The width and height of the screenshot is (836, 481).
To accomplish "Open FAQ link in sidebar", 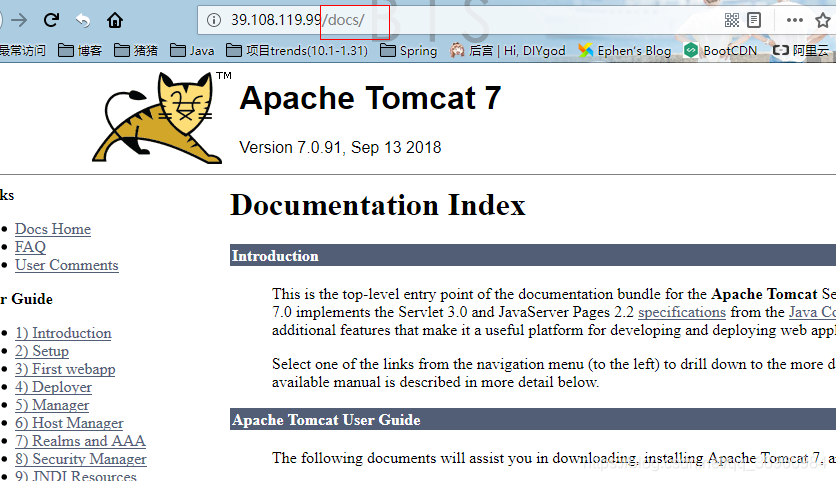I will [30, 247].
